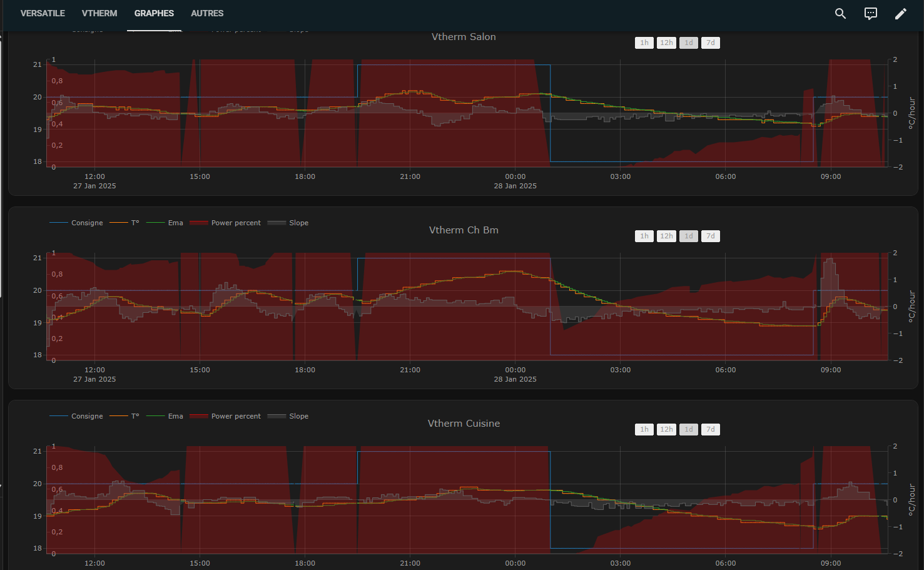
Task: Set Vtherm Salon graph range to 1h
Action: click(644, 43)
